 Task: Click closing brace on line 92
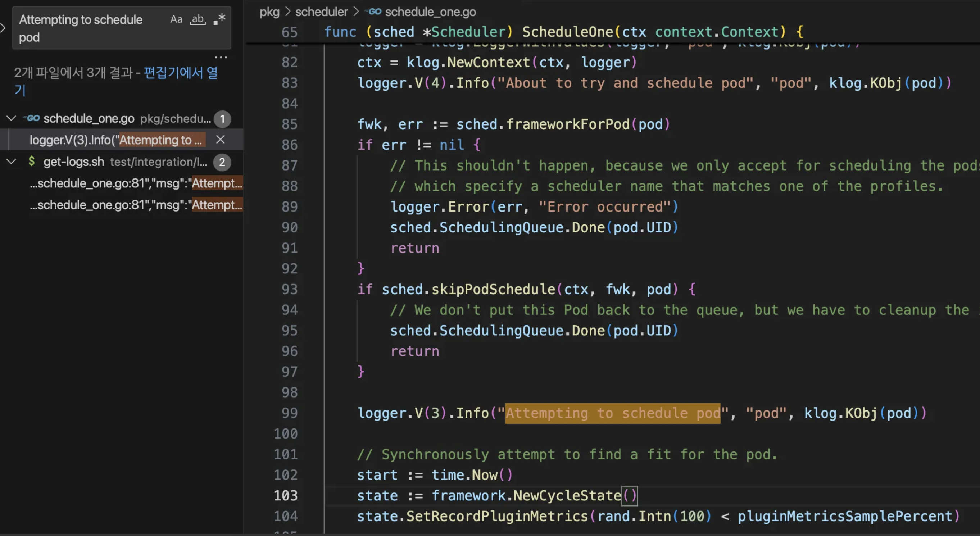(x=361, y=269)
